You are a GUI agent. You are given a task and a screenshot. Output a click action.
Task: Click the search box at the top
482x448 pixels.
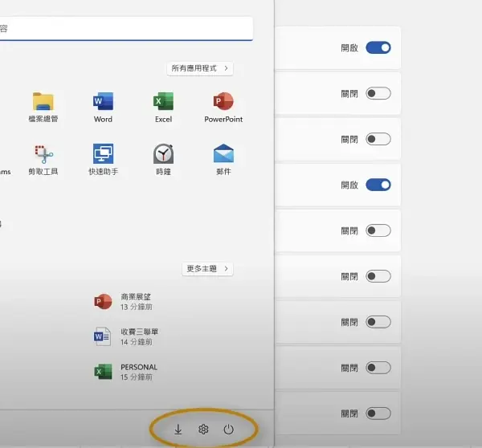(127, 29)
